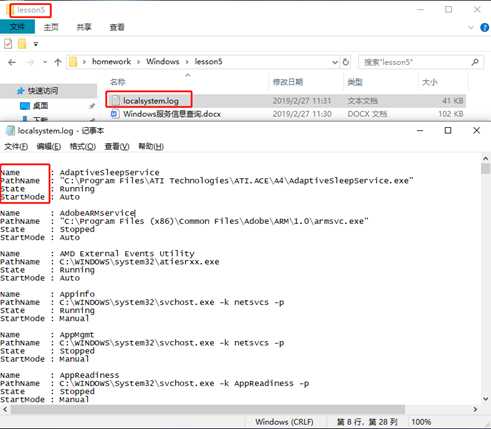This screenshot has height=429, width=491.
Task: Go forward in Explorer navigation
Action: click(30, 62)
